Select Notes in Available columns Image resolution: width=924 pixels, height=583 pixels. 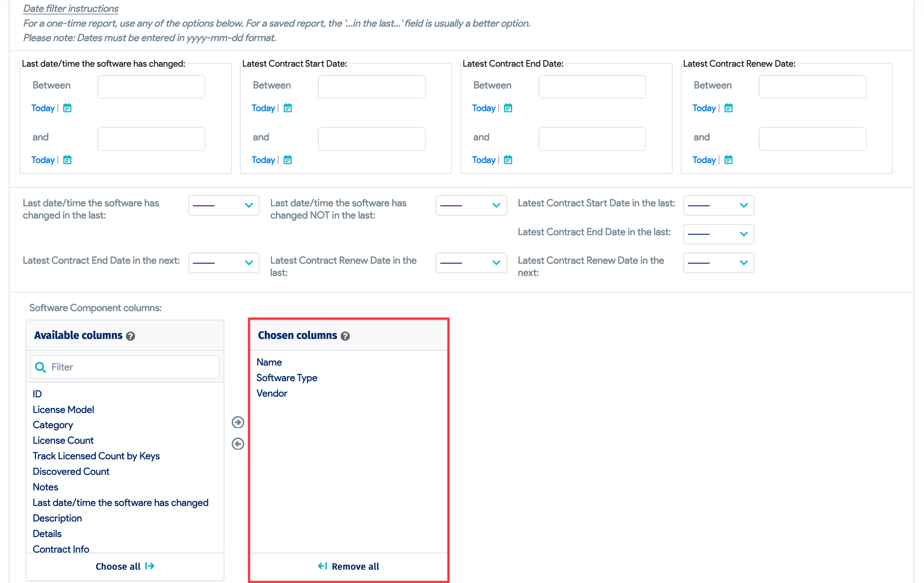tap(45, 487)
